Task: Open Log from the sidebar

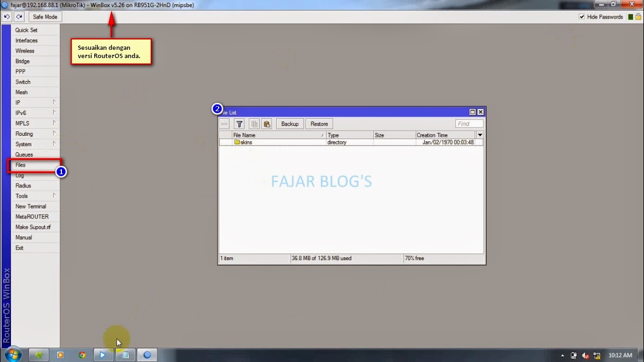Action: (20, 175)
